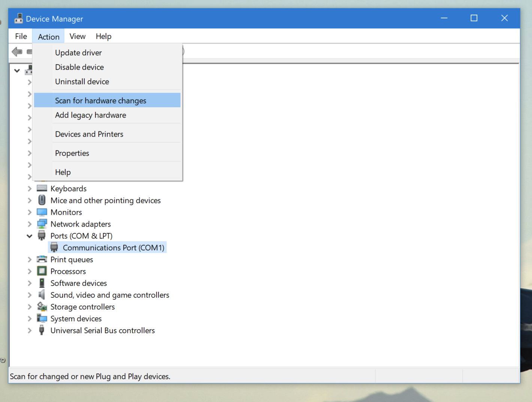The height and width of the screenshot is (402, 532).
Task: Select the Print queues label
Action: tap(72, 259)
